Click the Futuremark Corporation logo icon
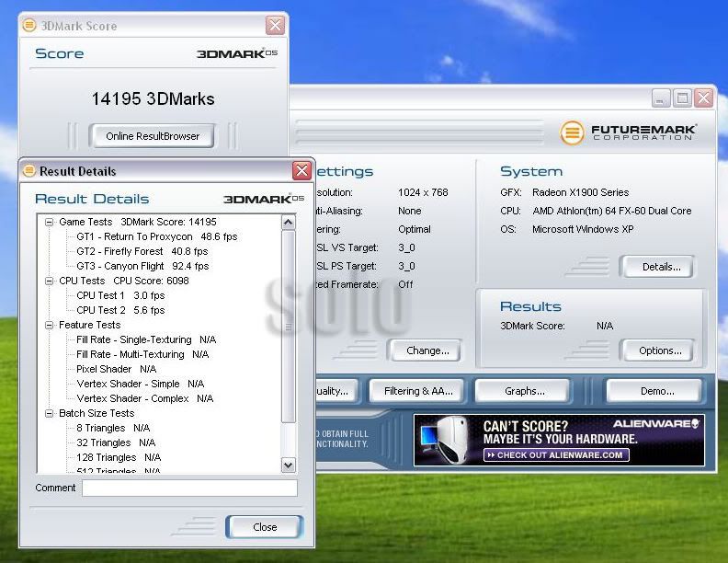The width and height of the screenshot is (728, 563). 572,132
